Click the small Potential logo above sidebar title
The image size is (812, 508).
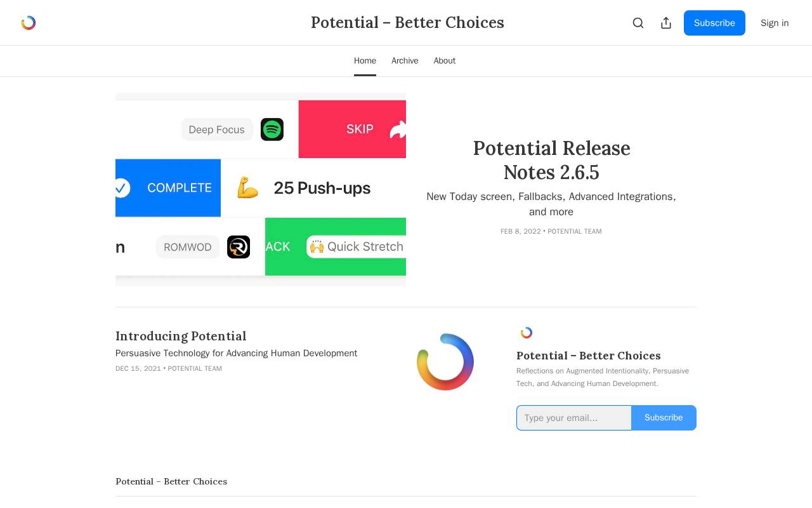click(527, 333)
